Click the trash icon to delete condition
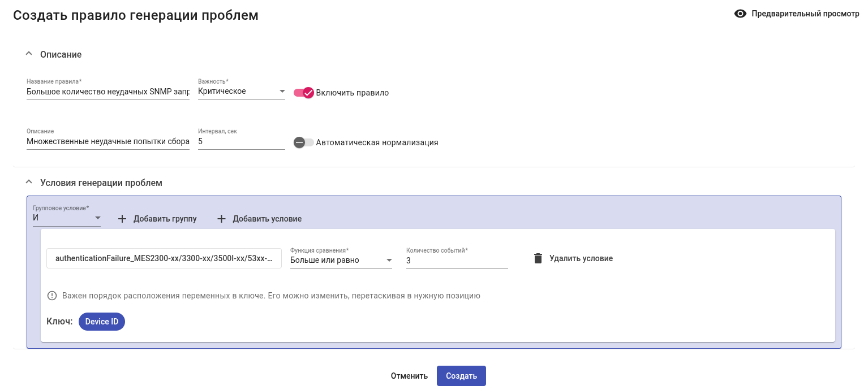Viewport: 868px width, 390px height. coord(538,258)
